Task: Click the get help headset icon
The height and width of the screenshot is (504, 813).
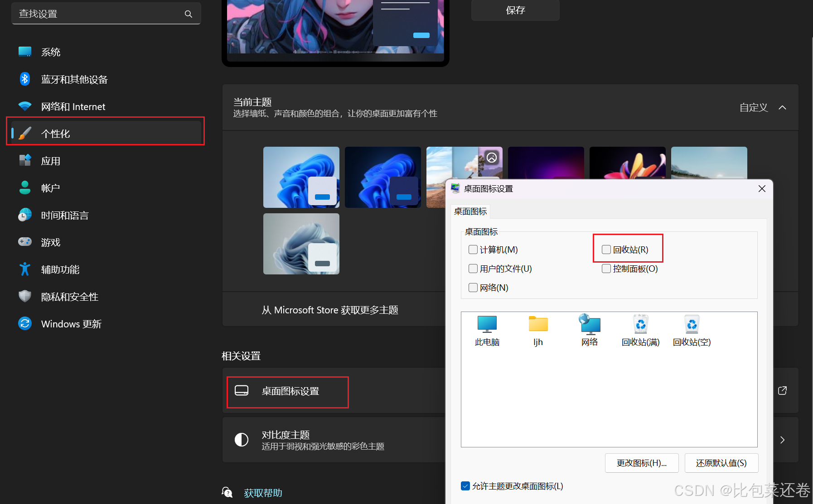Action: point(227,492)
